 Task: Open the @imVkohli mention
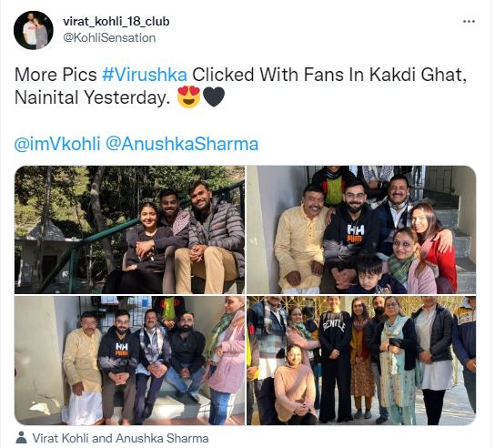57,144
